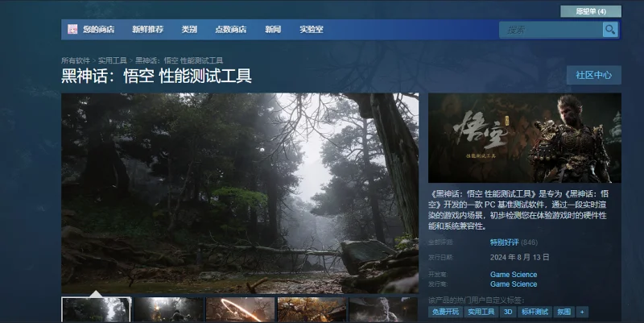
Task: Click the main forest screenshot image
Action: 240,193
